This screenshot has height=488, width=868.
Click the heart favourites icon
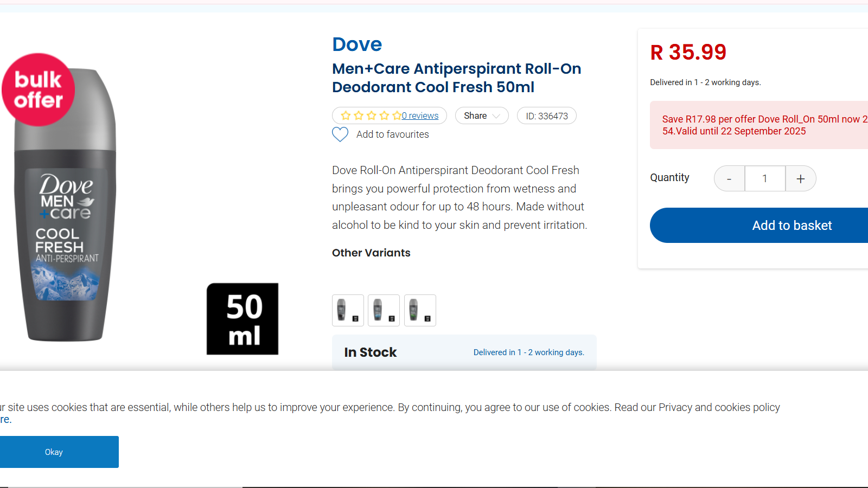click(x=340, y=134)
